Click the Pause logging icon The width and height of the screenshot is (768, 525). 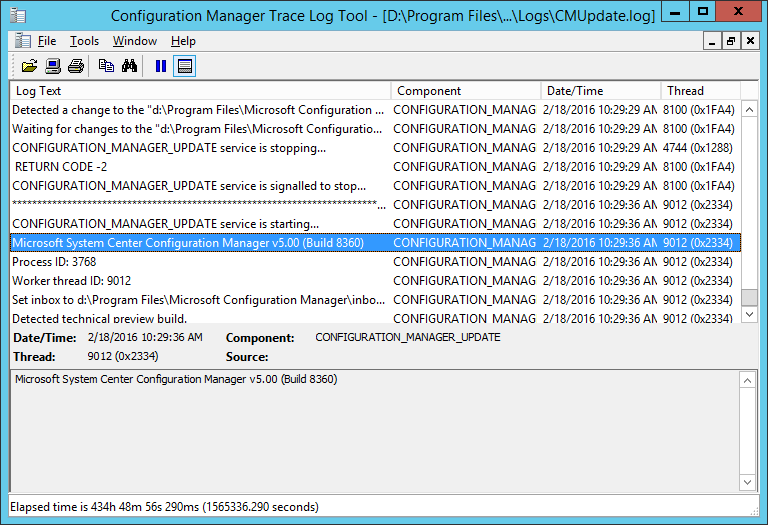pyautogui.click(x=161, y=66)
